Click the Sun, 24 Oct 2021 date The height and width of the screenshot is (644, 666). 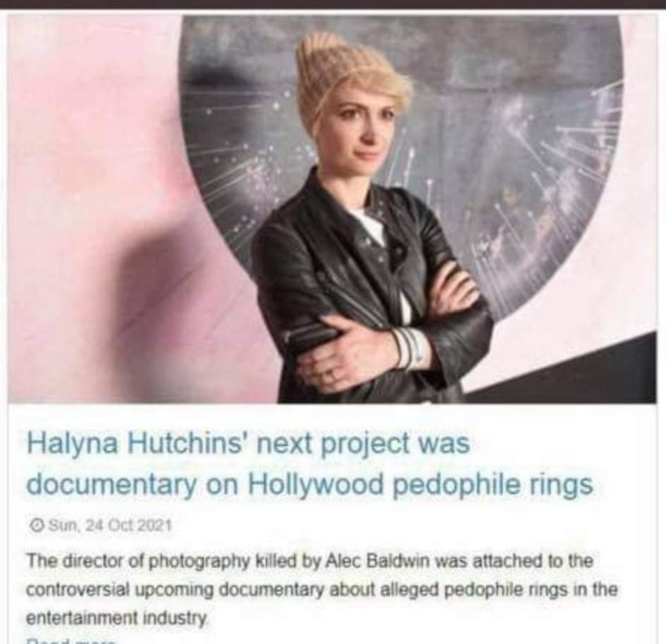(x=110, y=526)
